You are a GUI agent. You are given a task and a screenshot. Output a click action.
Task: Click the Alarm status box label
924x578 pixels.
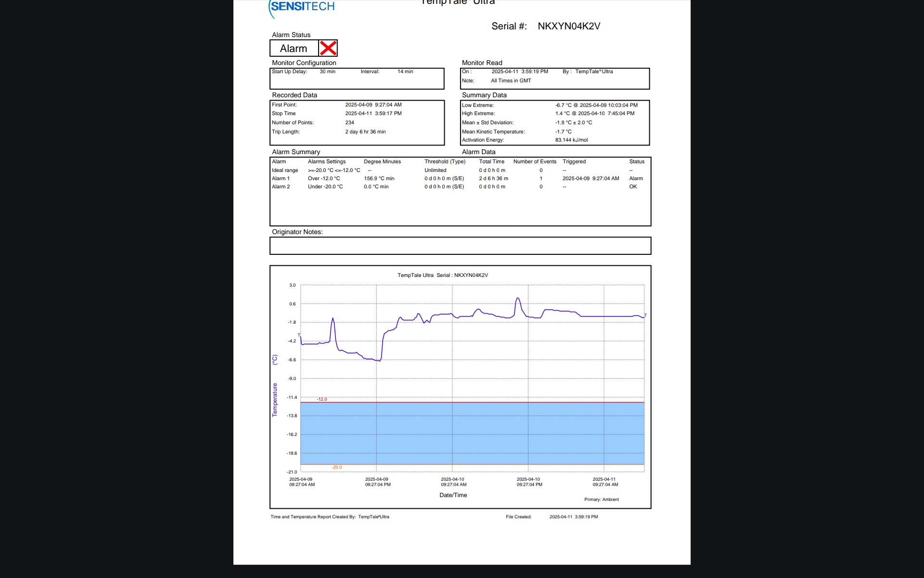point(294,49)
